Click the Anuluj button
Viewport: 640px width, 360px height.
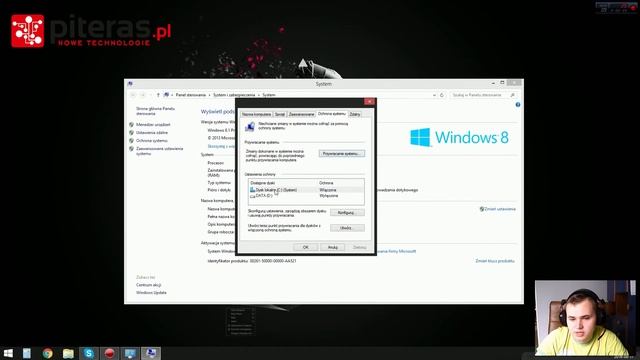click(333, 247)
